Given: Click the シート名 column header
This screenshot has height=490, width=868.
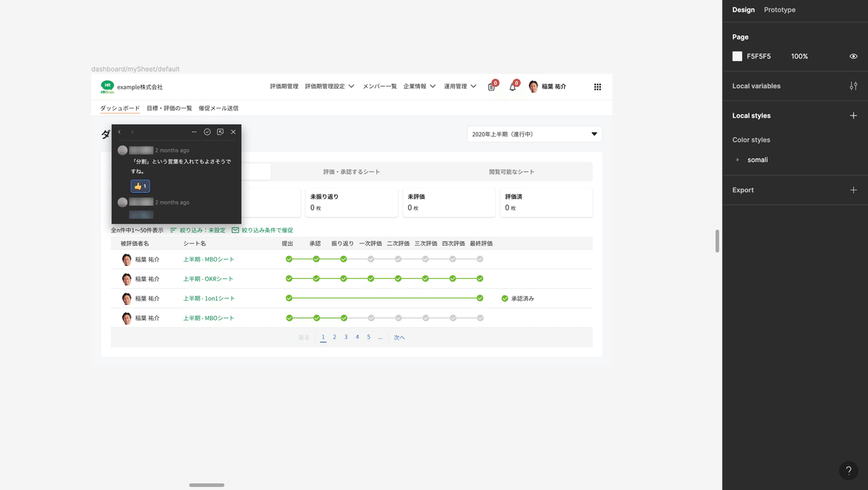Looking at the screenshot, I should [195, 244].
